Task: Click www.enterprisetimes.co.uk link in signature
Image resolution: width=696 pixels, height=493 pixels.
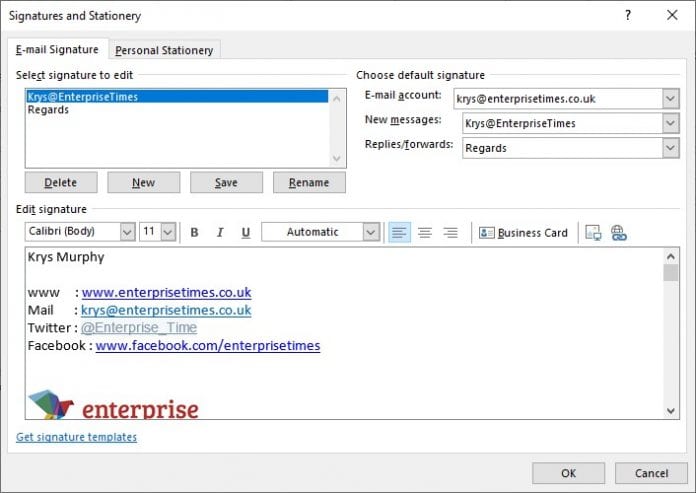Action: click(166, 292)
